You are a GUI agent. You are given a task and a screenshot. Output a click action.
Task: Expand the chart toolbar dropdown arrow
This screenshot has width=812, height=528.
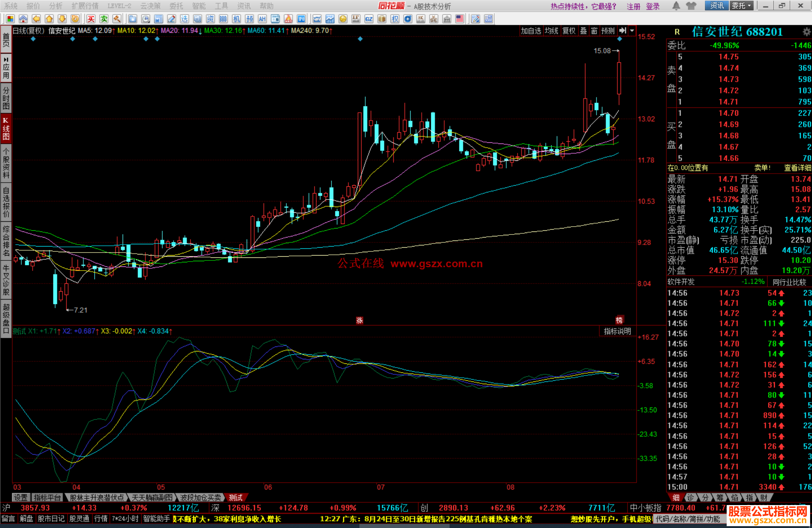[632, 31]
